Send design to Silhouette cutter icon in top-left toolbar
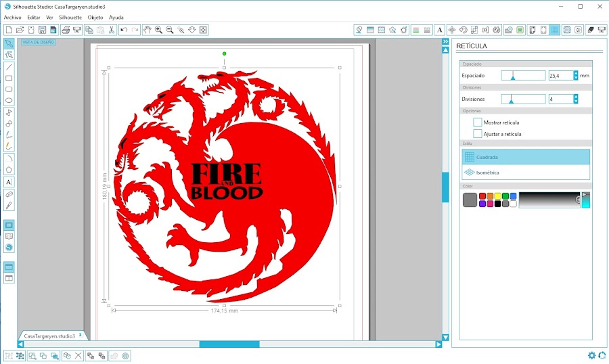Screen dimensions: 609x364 click(77, 30)
